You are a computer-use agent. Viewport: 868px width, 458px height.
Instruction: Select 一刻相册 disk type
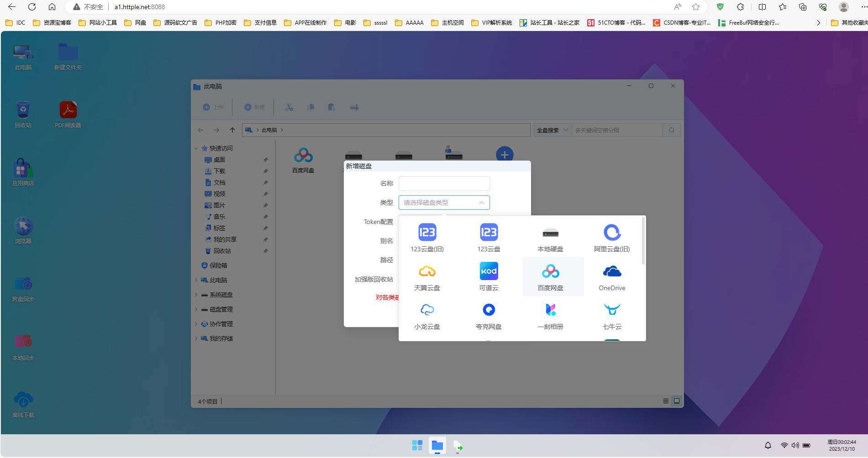[550, 315]
